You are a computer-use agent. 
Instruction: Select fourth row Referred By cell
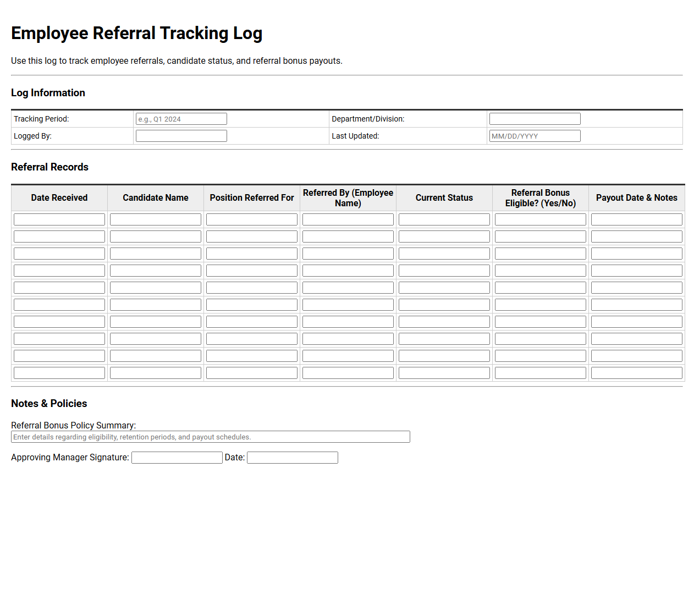(348, 271)
